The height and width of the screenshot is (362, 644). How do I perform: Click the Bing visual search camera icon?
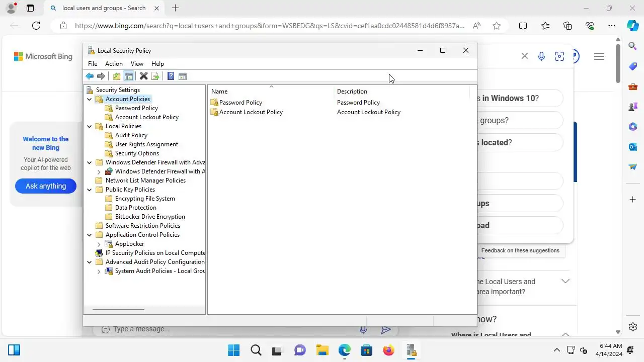point(559,56)
